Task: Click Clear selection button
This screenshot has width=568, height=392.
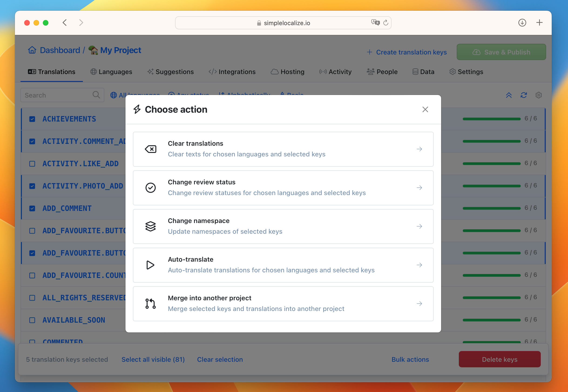Action: coord(220,359)
